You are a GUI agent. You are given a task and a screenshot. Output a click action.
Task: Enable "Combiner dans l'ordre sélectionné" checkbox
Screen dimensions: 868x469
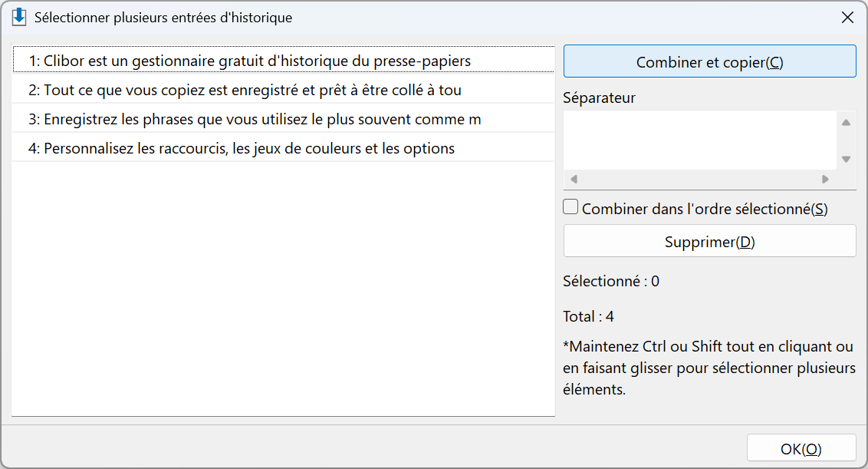pos(570,207)
